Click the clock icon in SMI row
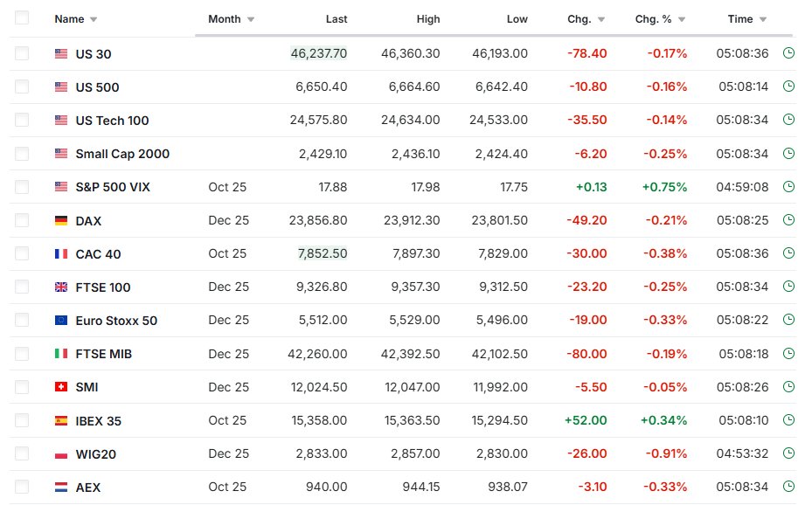 tap(788, 386)
